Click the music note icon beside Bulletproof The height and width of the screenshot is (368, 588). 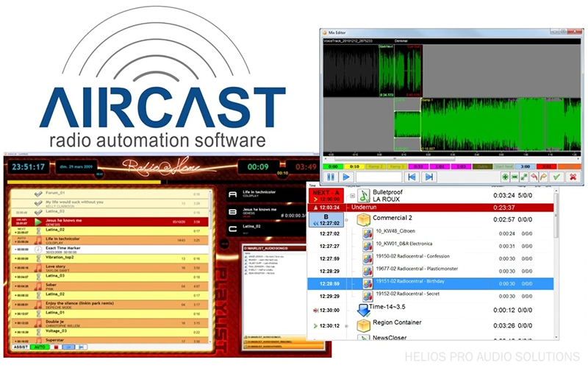pos(363,196)
